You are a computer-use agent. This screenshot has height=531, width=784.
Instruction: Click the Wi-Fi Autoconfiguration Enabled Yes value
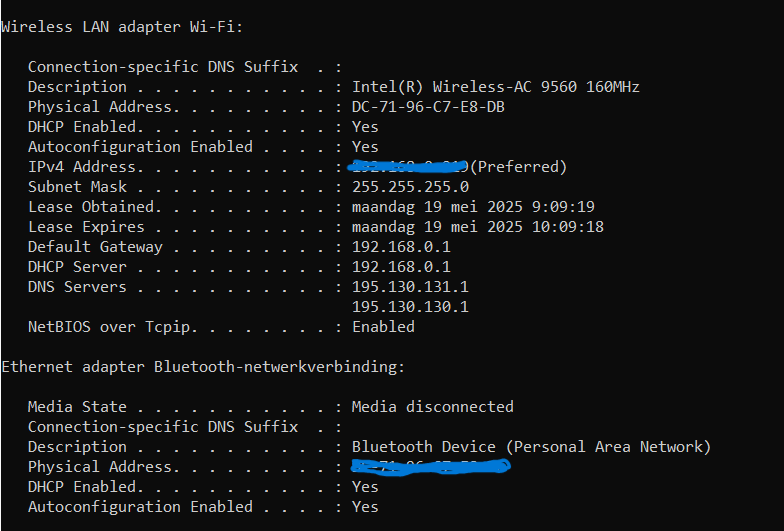[x=365, y=146]
